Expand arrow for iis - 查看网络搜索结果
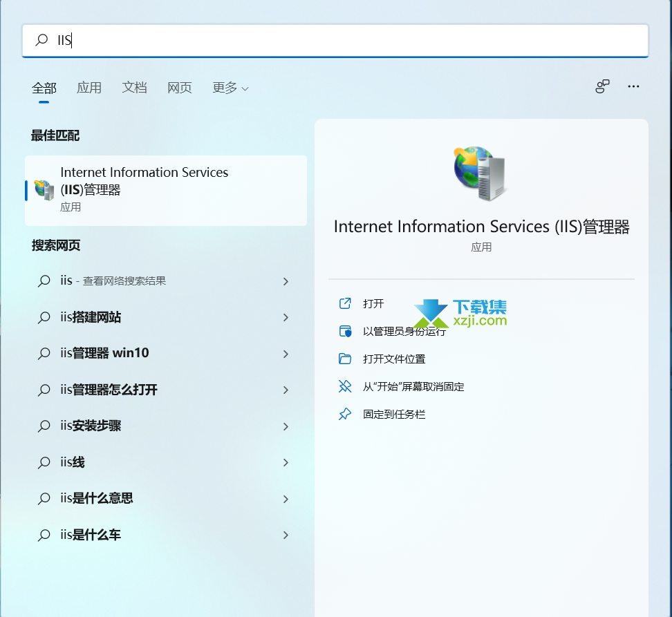The width and height of the screenshot is (672, 617). (286, 281)
